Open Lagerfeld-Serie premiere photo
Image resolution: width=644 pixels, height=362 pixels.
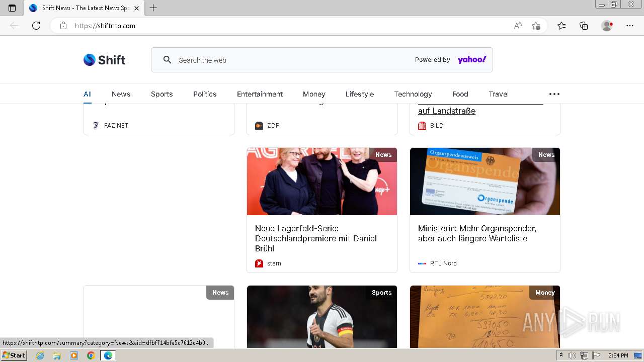click(322, 182)
